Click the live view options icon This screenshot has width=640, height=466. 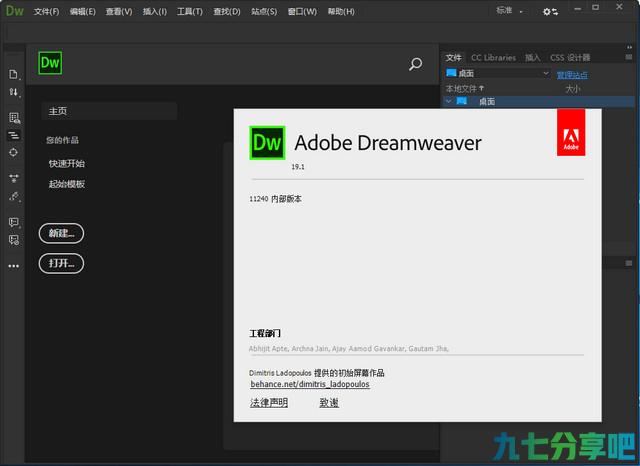click(14, 118)
